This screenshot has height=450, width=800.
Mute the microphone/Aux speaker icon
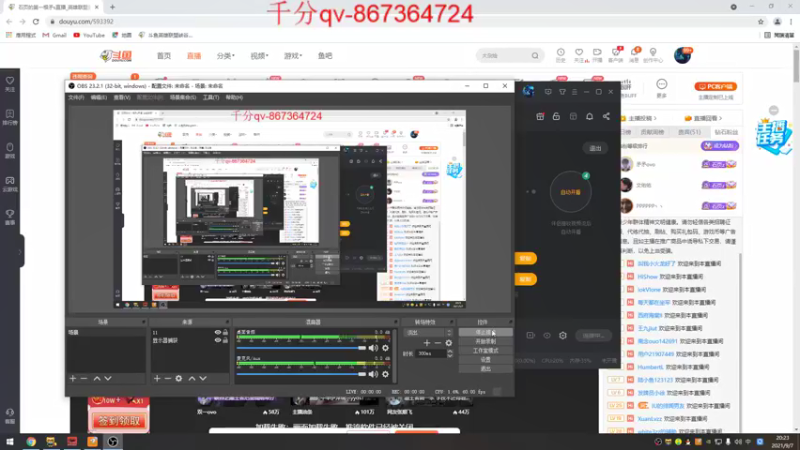pos(373,374)
